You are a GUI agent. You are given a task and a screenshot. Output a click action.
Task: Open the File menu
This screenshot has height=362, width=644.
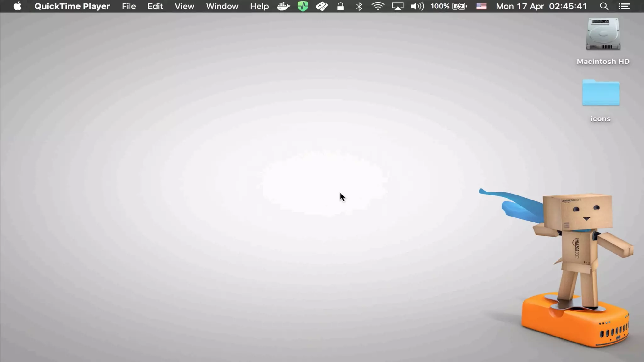[129, 6]
